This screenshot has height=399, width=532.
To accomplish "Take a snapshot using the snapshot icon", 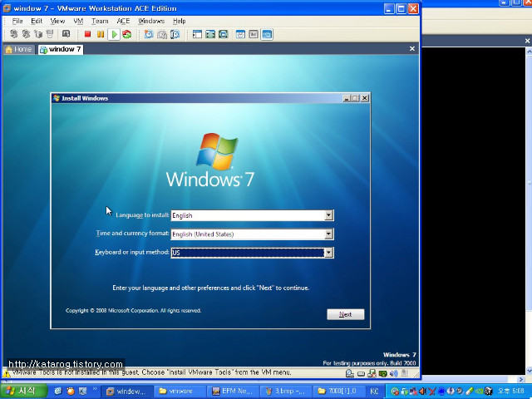I will point(149,34).
